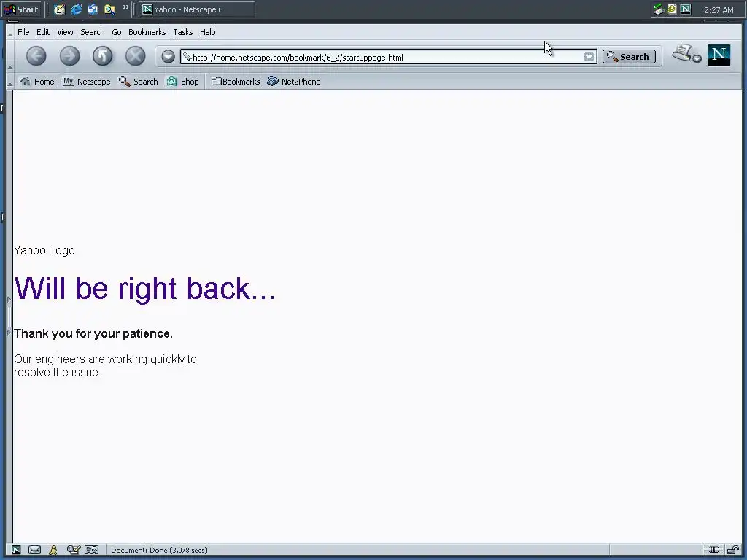The width and height of the screenshot is (747, 560).
Task: Click Search on the personal toolbar
Action: point(138,82)
